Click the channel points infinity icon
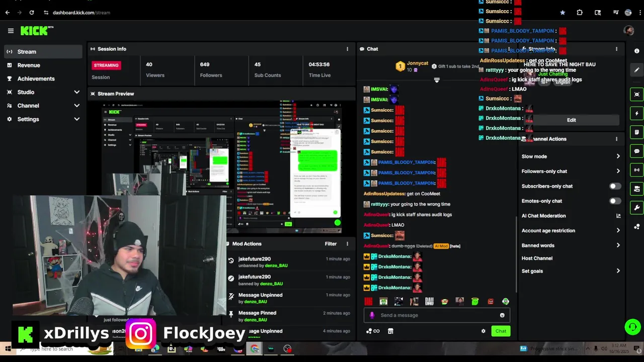This screenshot has width=644, height=362. (373, 331)
